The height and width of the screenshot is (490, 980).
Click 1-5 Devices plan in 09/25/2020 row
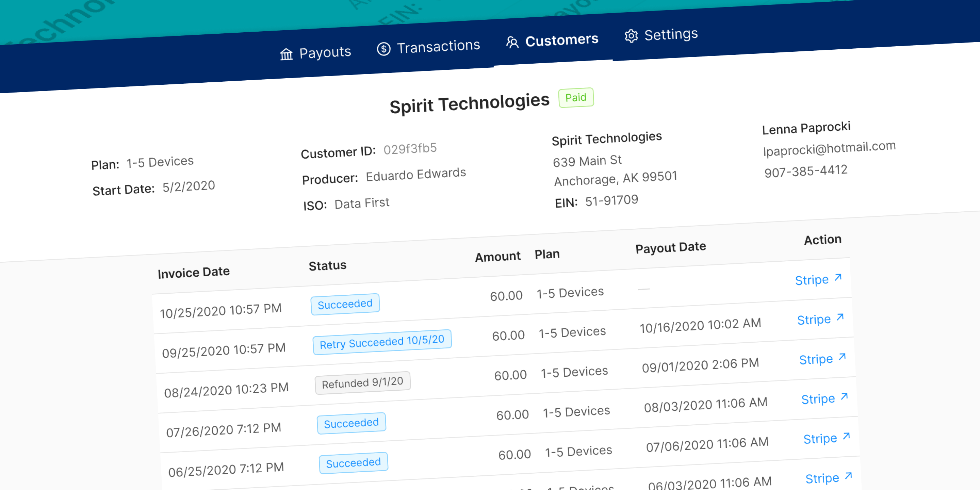(572, 332)
